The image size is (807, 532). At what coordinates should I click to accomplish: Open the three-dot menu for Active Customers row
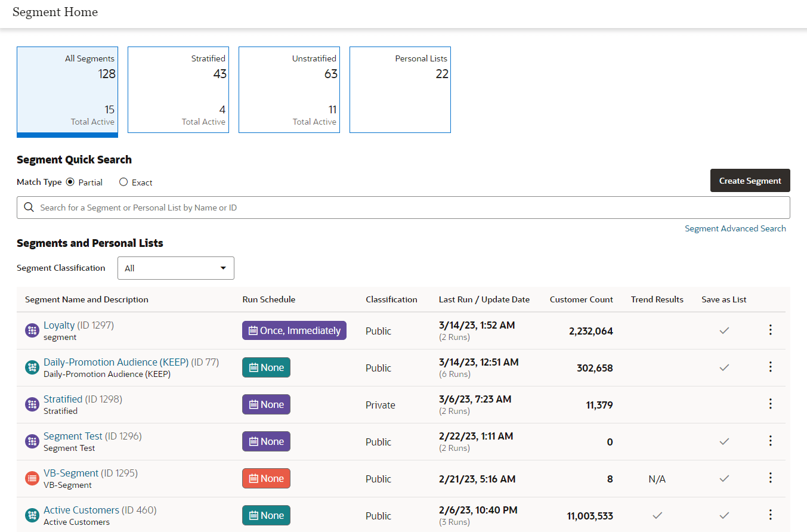(770, 515)
